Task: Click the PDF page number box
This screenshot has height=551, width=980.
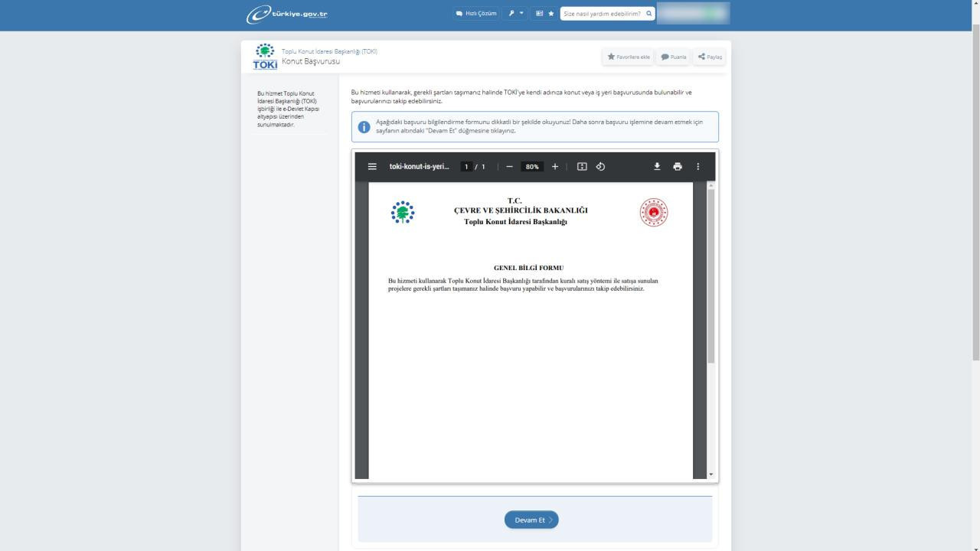Action: coord(466,166)
